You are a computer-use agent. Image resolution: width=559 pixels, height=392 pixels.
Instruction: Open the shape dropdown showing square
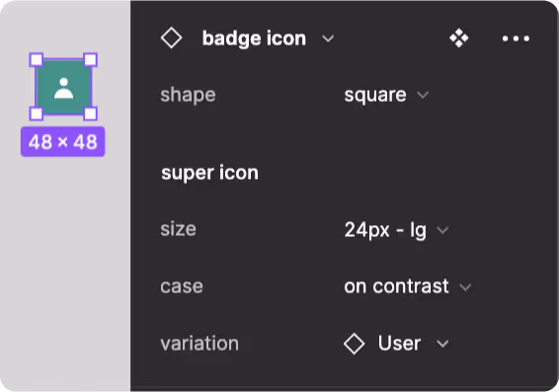[386, 95]
